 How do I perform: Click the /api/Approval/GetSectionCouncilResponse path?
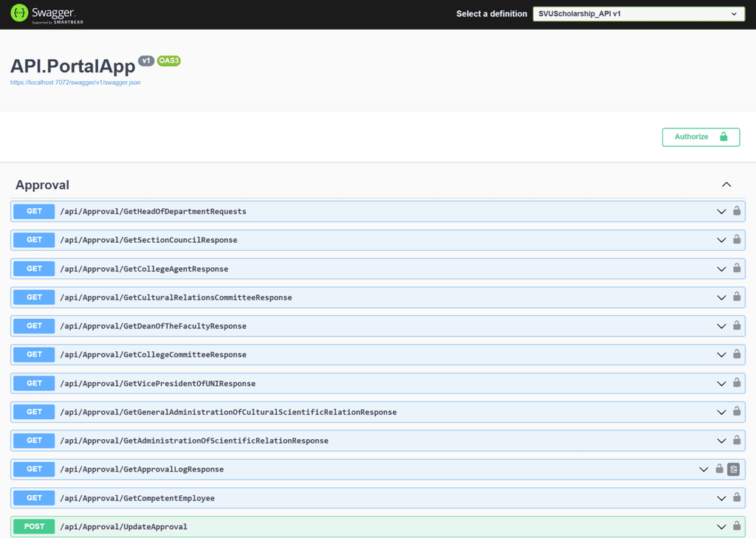point(148,240)
